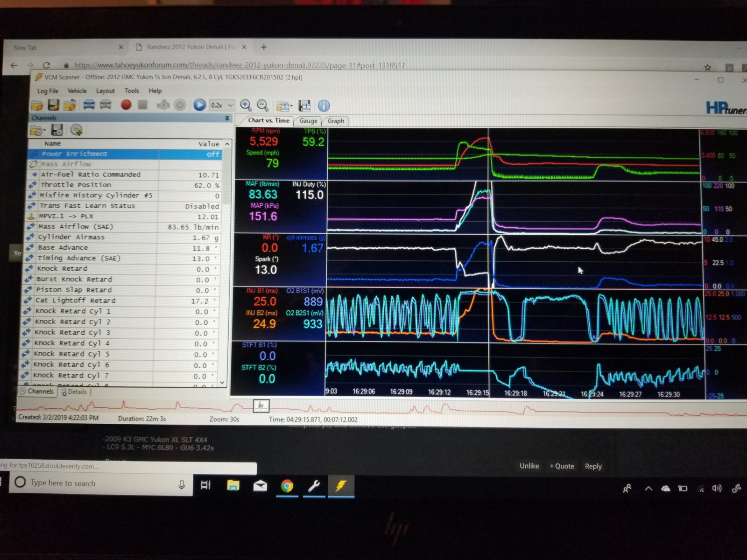Image resolution: width=747 pixels, height=560 pixels.
Task: Click the engine diagnostics icon in toolbar
Action: pos(163,105)
